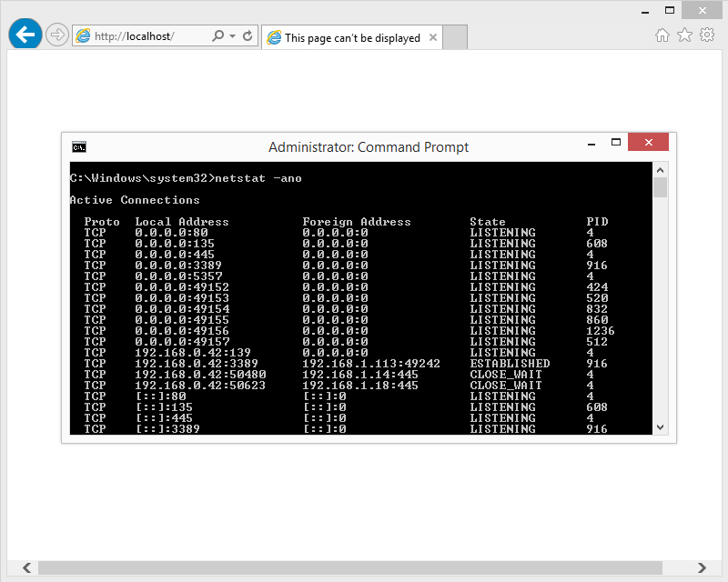Viewport: 728px width, 582px height.
Task: Click the '[::]:80' local address
Action: (161, 396)
